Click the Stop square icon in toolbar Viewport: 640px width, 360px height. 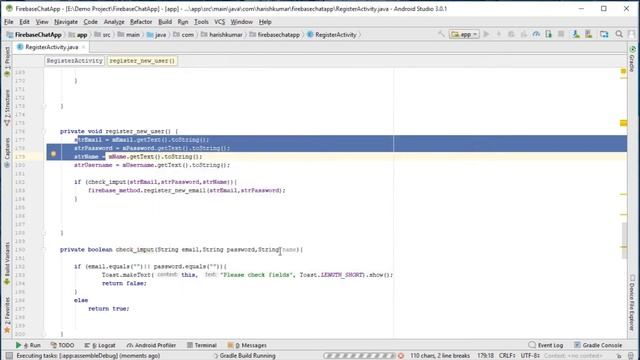click(561, 34)
